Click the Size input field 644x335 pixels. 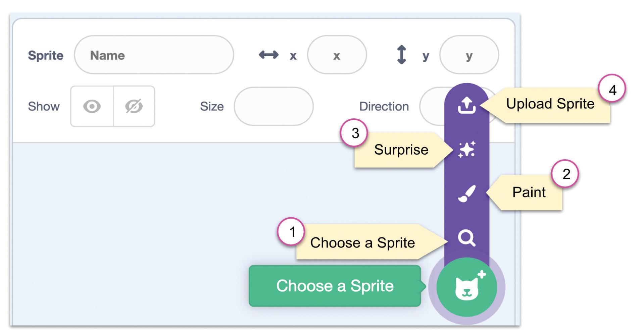tap(274, 106)
